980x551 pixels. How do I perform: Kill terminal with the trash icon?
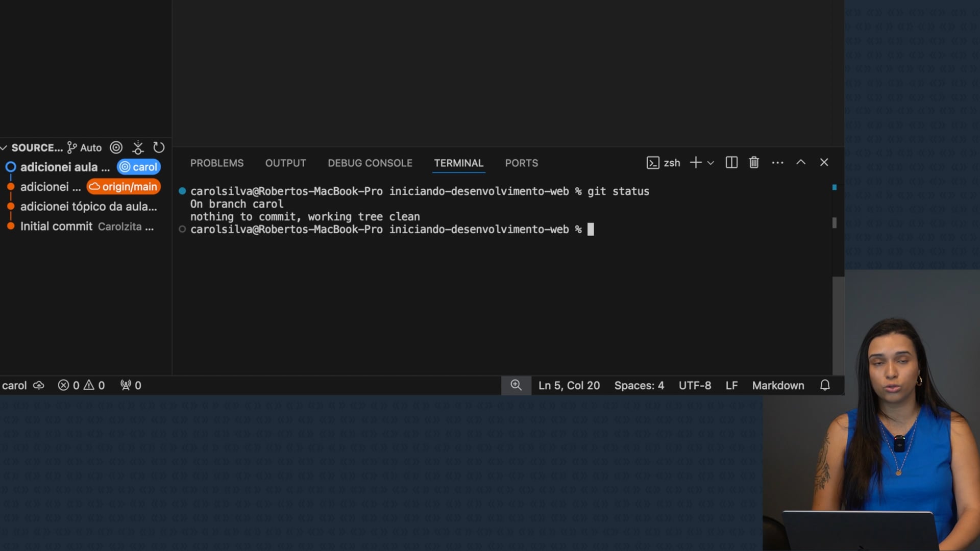click(754, 163)
